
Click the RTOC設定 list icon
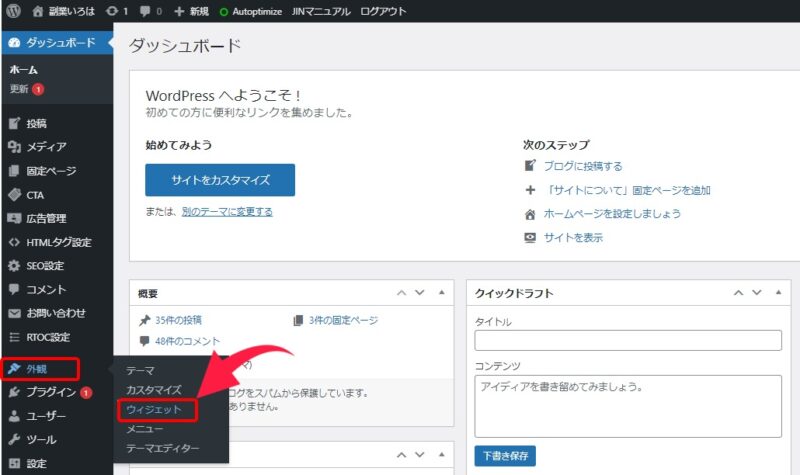pos(14,337)
